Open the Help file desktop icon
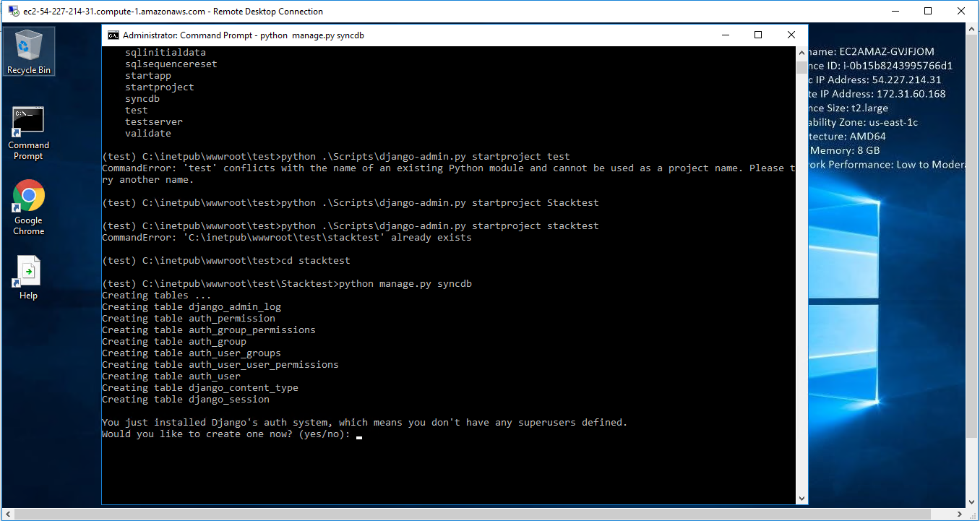 28,277
